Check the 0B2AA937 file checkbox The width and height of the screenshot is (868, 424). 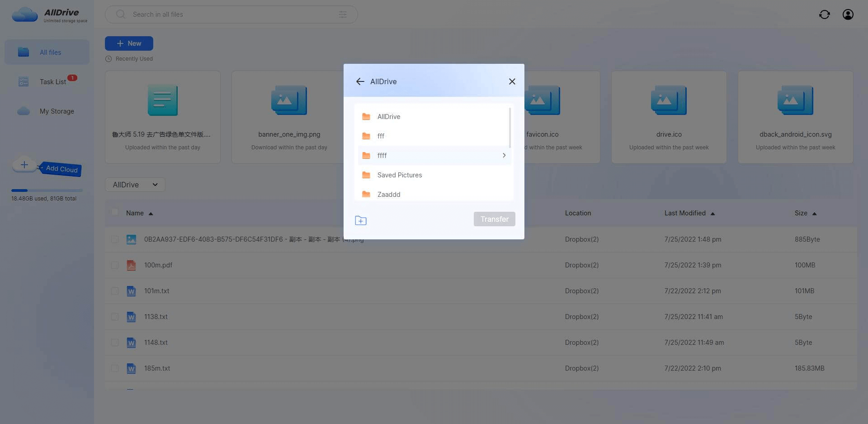pyautogui.click(x=115, y=239)
